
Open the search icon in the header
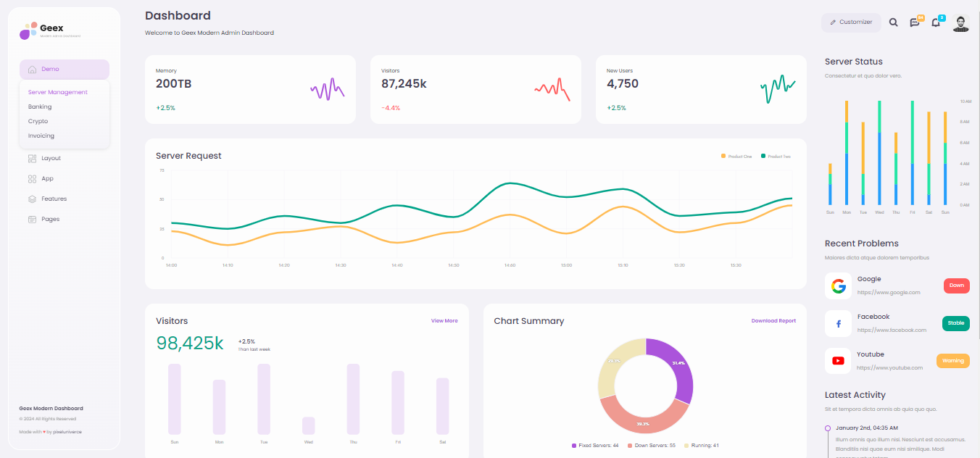[x=894, y=22]
